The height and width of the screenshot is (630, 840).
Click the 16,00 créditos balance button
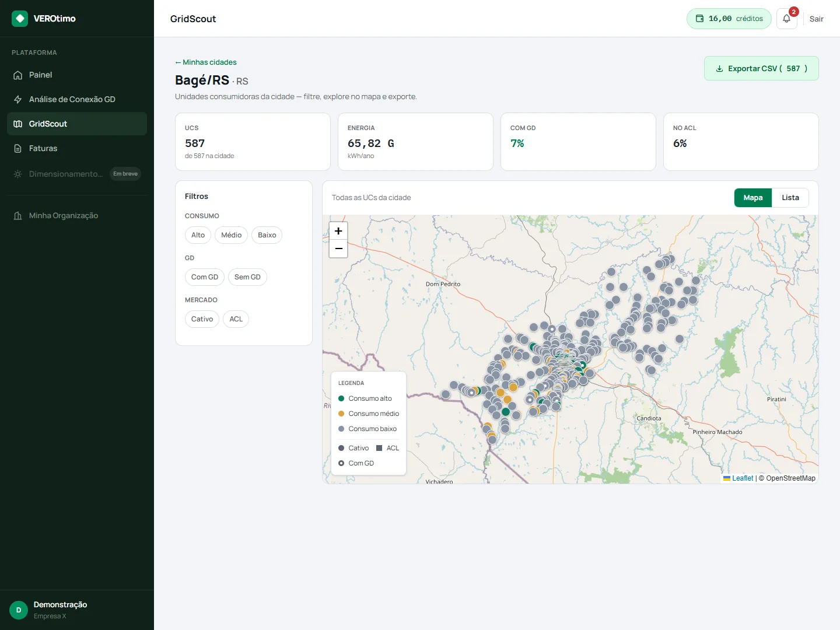pyautogui.click(x=729, y=19)
